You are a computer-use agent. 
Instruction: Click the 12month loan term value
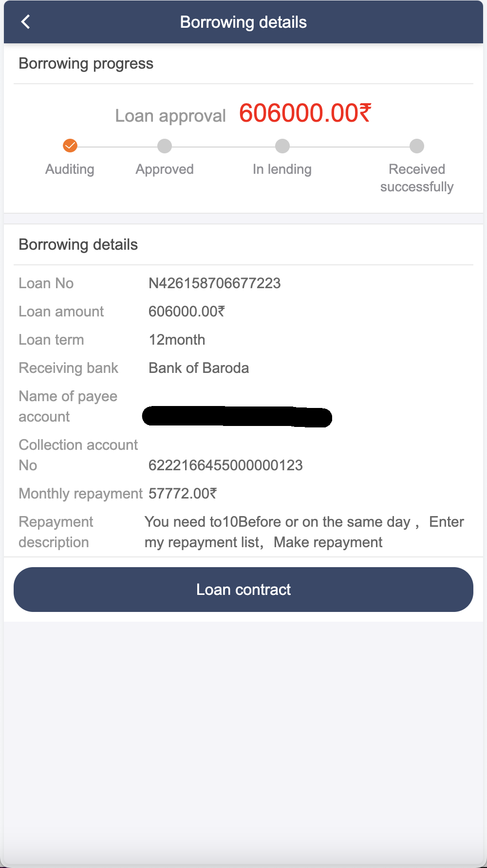(177, 340)
